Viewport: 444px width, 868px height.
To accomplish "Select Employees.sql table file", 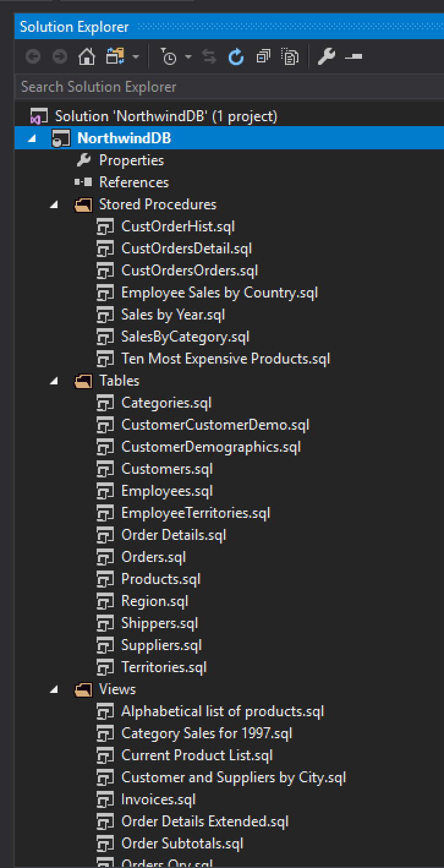I will pyautogui.click(x=167, y=491).
